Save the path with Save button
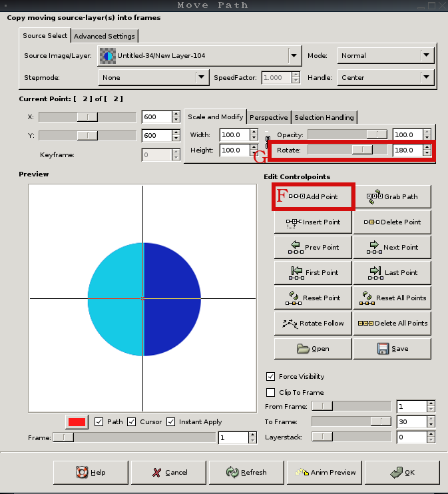The height and width of the screenshot is (494, 448). click(x=392, y=349)
